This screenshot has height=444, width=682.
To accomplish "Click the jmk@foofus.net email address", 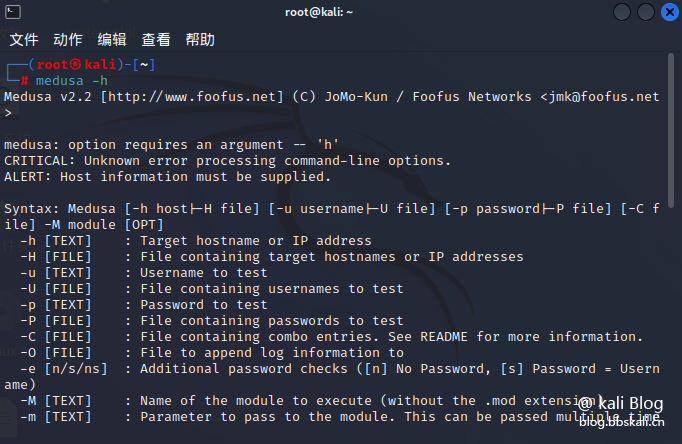I will (604, 97).
